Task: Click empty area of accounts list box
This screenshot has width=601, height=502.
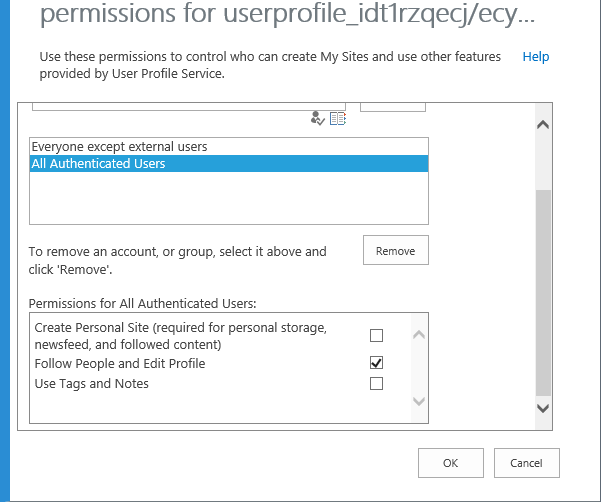Action: 229,197
